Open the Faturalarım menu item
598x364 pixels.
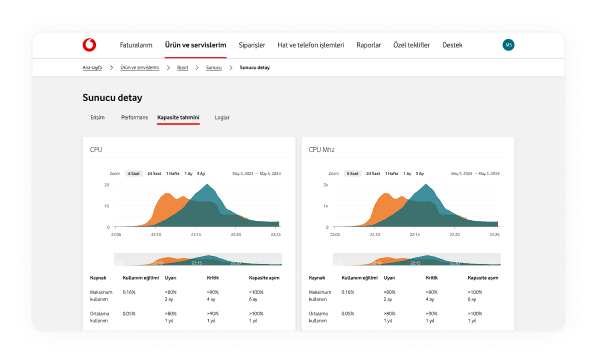136,45
